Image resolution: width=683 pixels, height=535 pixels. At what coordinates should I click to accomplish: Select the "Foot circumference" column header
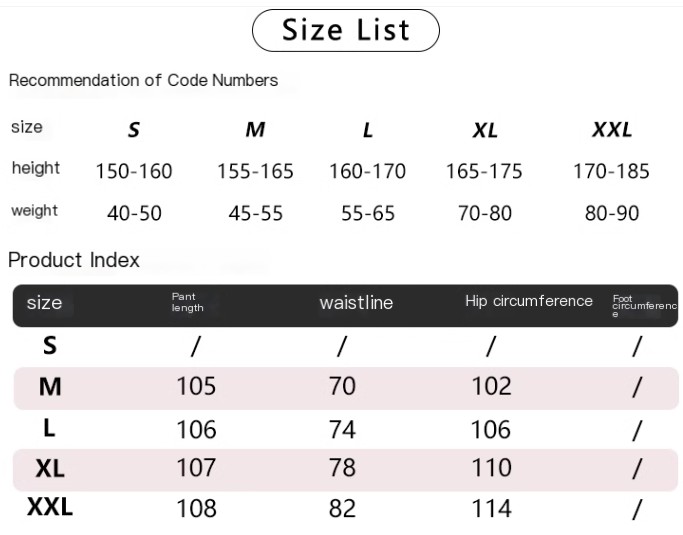[x=643, y=305]
